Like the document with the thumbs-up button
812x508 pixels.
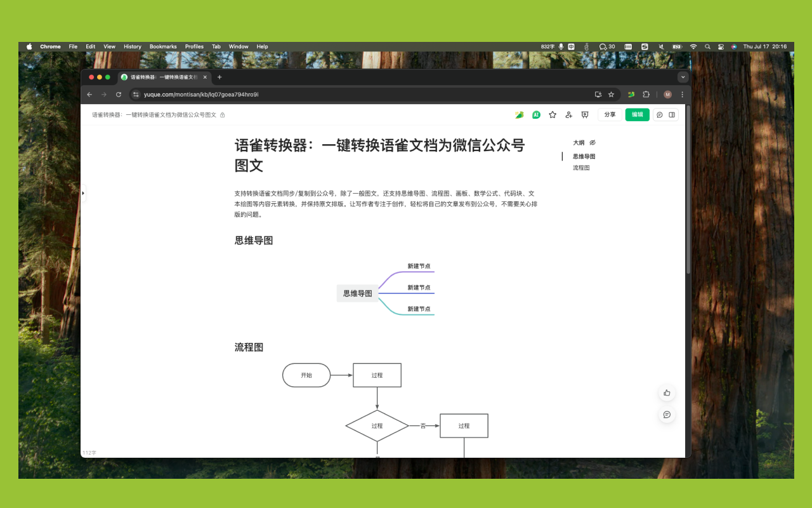pos(667,393)
